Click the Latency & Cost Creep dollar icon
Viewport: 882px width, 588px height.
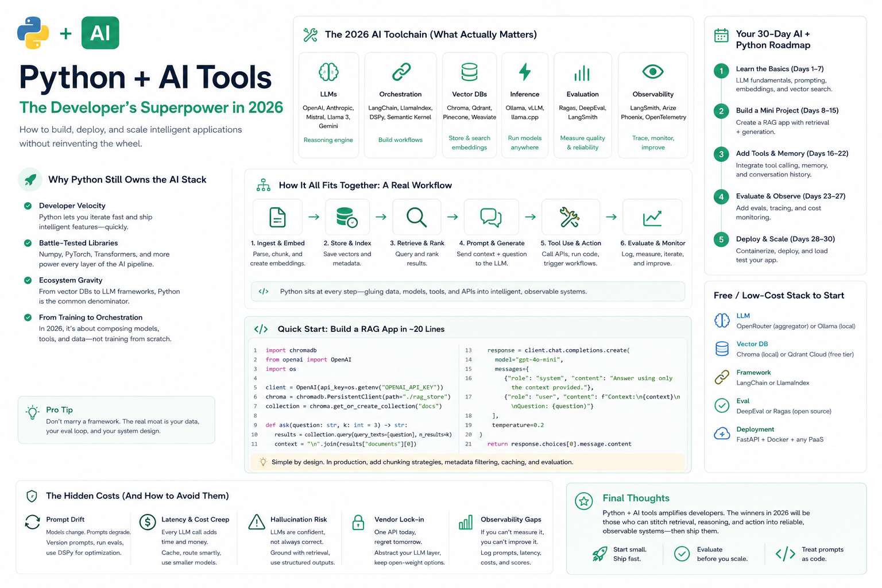pyautogui.click(x=148, y=522)
